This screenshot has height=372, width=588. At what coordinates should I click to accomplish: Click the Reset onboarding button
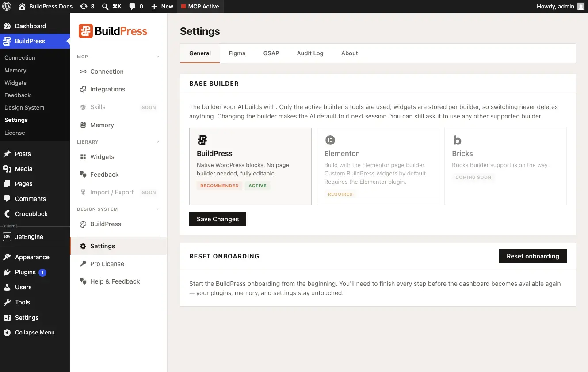[x=533, y=256]
